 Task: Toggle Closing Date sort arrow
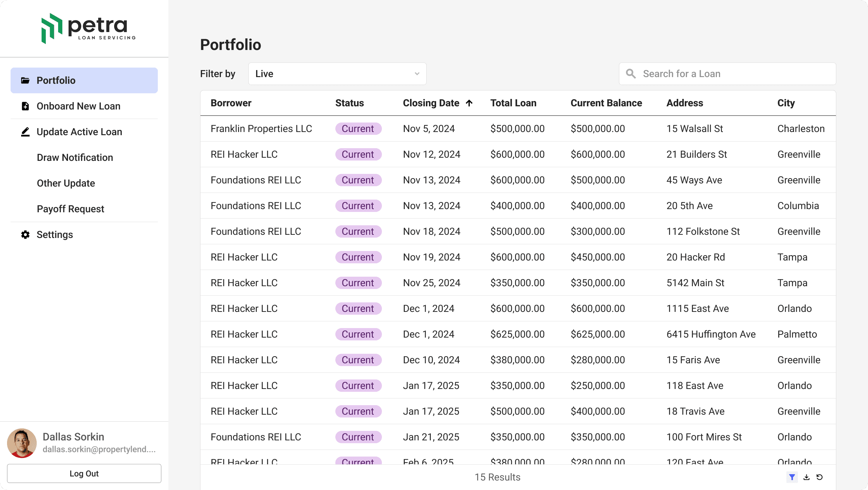469,103
